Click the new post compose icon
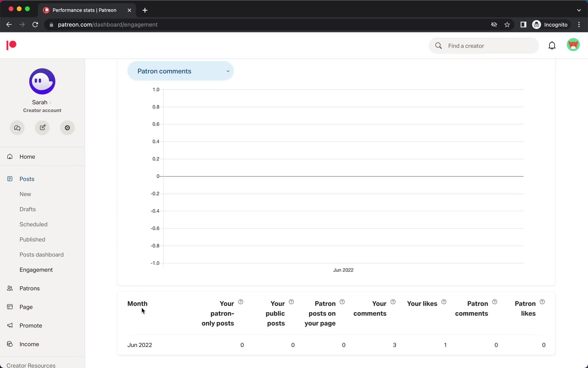This screenshot has height=368, width=588. [42, 128]
